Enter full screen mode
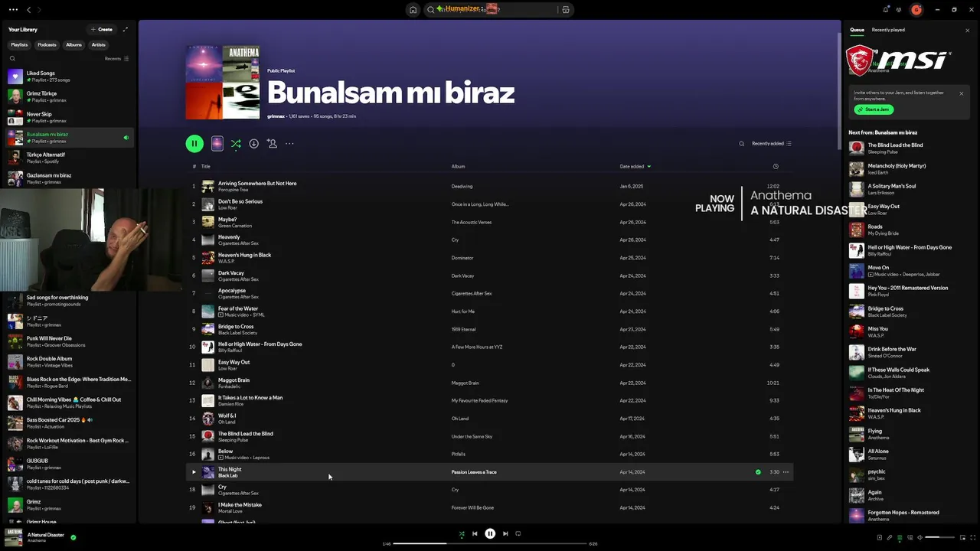The height and width of the screenshot is (551, 980). point(972,537)
